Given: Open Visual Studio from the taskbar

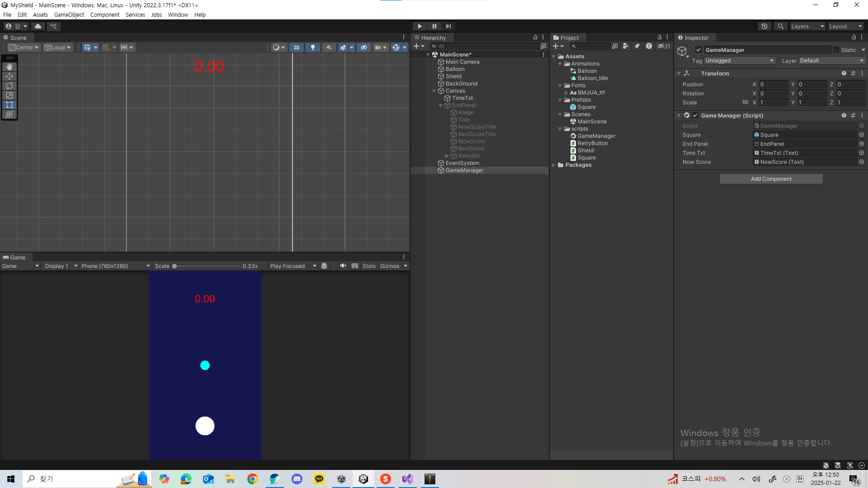Looking at the screenshot, I should [408, 479].
